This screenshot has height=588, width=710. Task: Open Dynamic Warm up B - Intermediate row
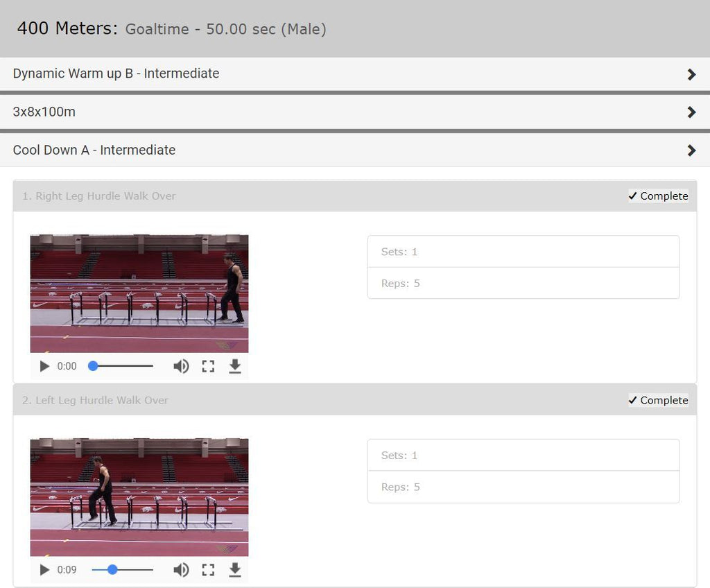[x=355, y=73]
